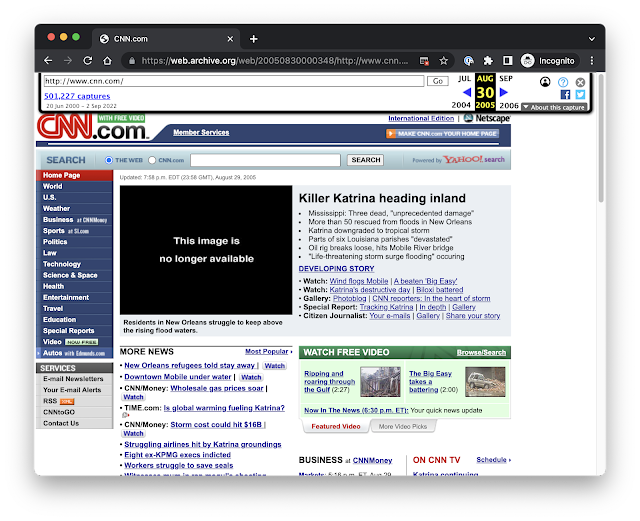The height and width of the screenshot is (521, 640).
Task: Click the CNN search text box
Action: (x=265, y=160)
